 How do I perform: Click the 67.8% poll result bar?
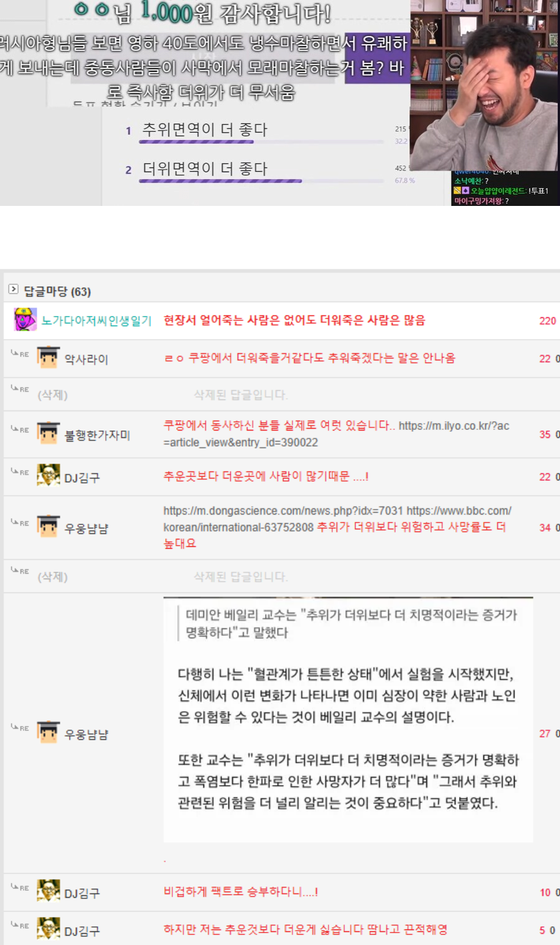pos(220,181)
